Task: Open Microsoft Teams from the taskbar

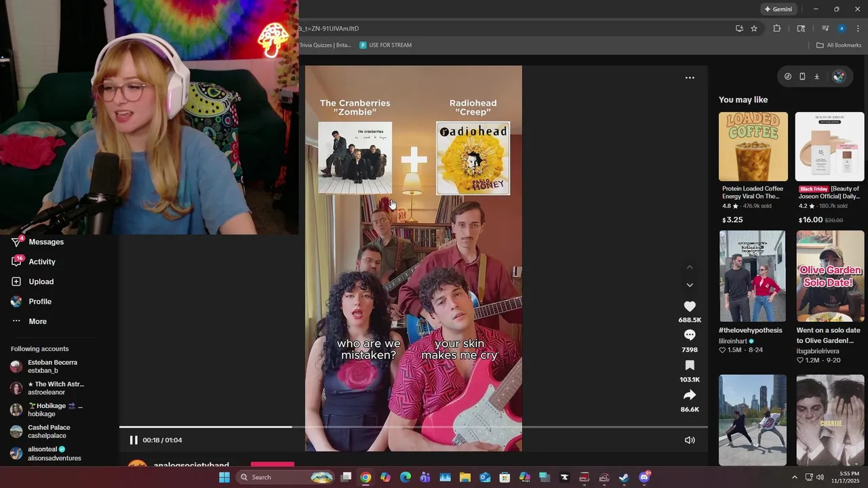Action: [x=425, y=477]
